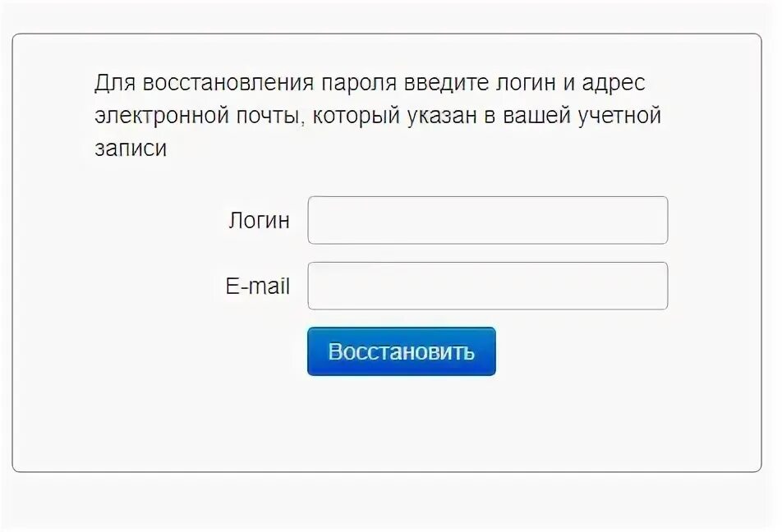This screenshot has width=782, height=532.
Task: Click the Логин input field
Action: 487,220
